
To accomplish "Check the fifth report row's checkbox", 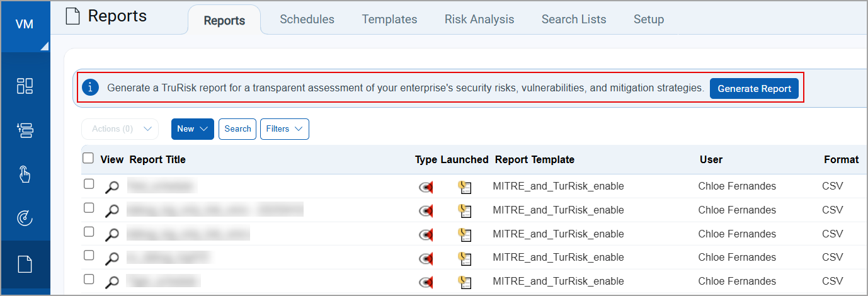I will pos(89,279).
